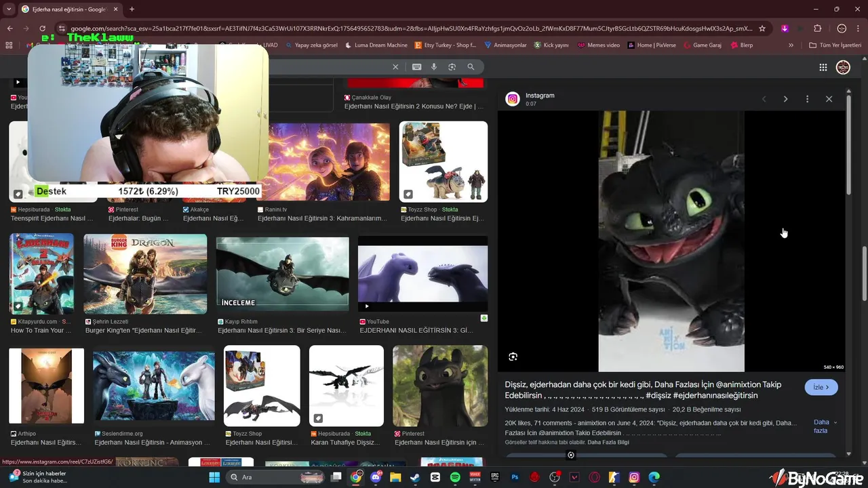
Task: Open Tüm Yer İşaretleri bookmarks folder
Action: 835,45
